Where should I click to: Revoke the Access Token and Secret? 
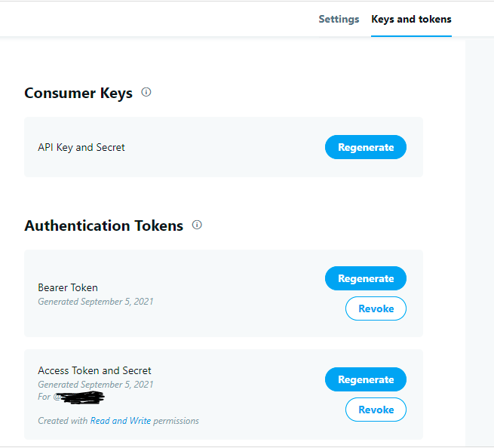pos(376,410)
